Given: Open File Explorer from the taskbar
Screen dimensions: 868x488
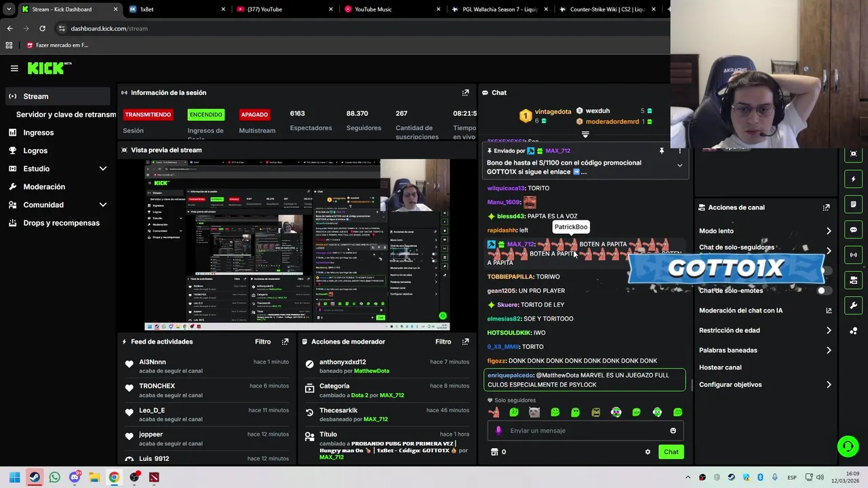Looking at the screenshot, I should click(94, 477).
